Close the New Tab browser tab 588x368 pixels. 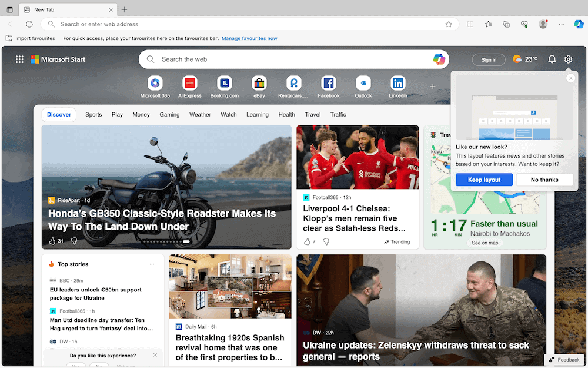(111, 10)
